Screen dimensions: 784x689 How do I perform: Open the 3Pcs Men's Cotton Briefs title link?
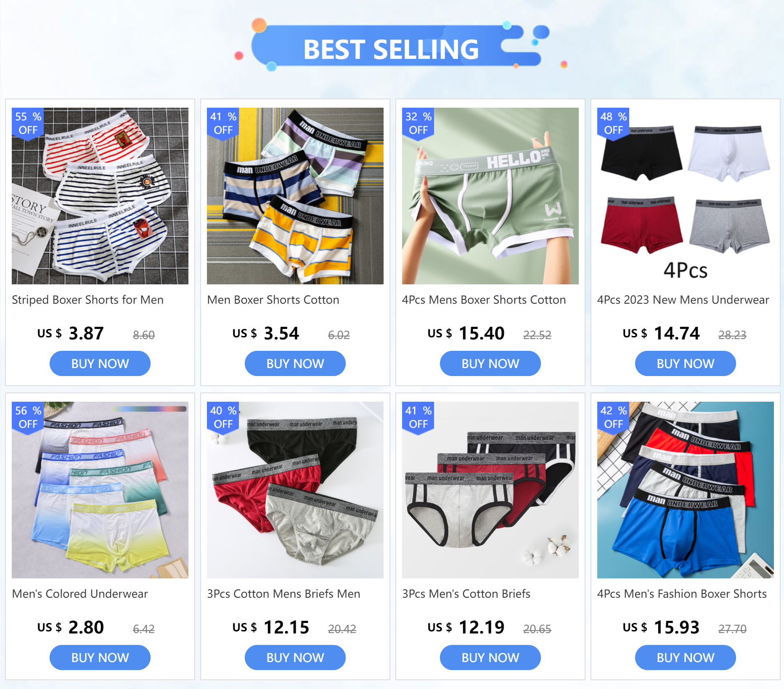coord(466,594)
